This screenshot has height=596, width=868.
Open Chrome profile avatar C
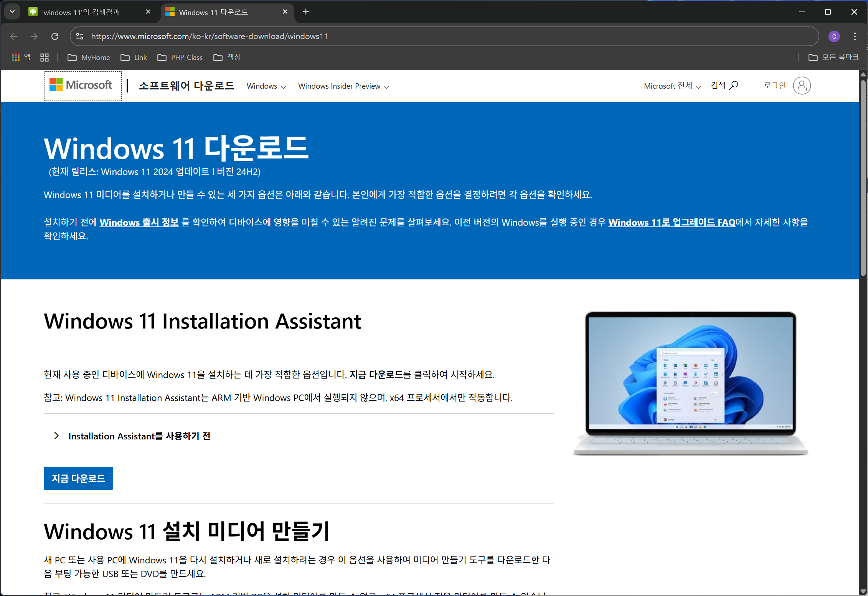coord(834,36)
